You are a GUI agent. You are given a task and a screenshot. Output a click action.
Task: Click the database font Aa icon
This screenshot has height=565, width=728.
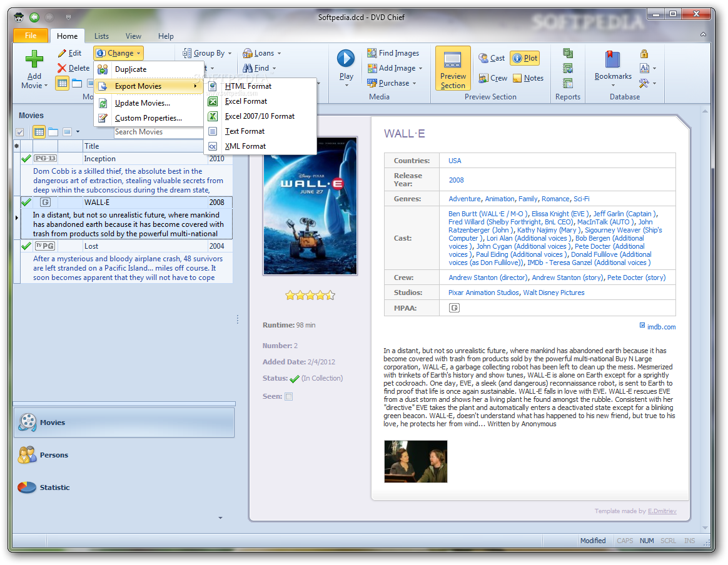click(644, 68)
